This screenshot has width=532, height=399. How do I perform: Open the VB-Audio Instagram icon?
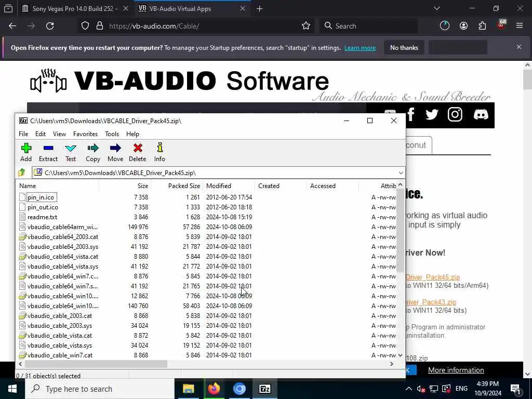tap(455, 115)
